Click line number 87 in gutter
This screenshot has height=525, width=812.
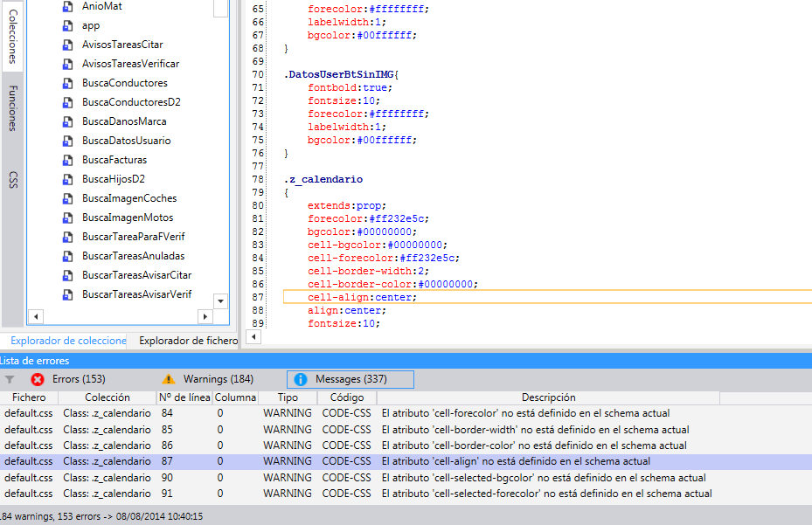click(x=258, y=297)
